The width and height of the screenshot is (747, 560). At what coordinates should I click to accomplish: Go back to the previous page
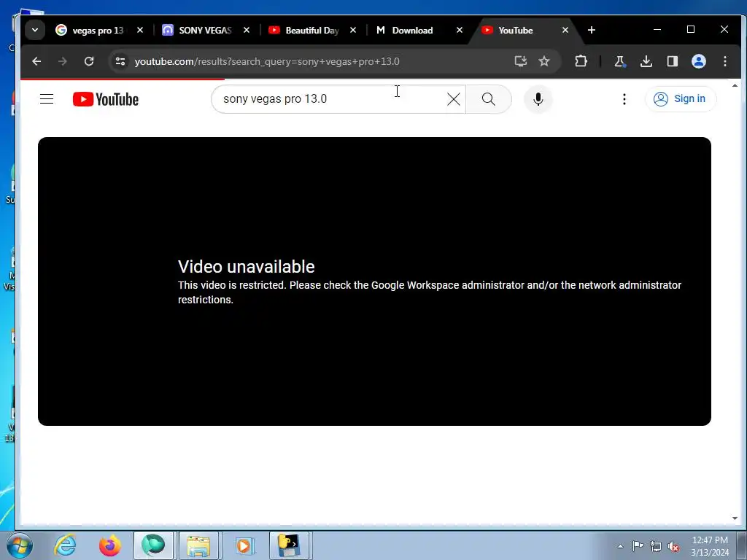coord(36,61)
